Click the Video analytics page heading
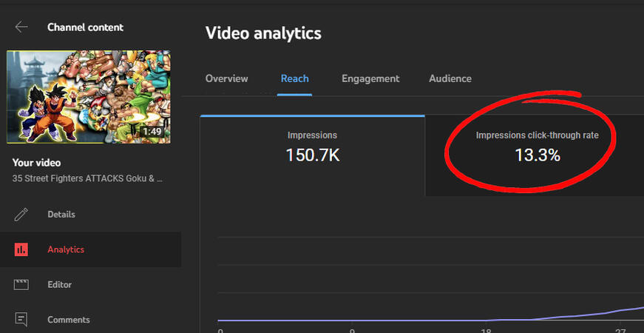The width and height of the screenshot is (644, 333). pyautogui.click(x=263, y=33)
